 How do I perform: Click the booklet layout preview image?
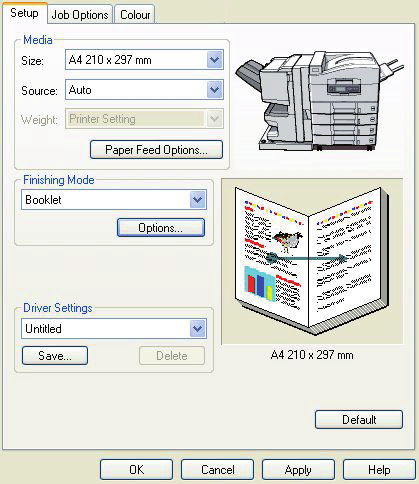[x=312, y=261]
